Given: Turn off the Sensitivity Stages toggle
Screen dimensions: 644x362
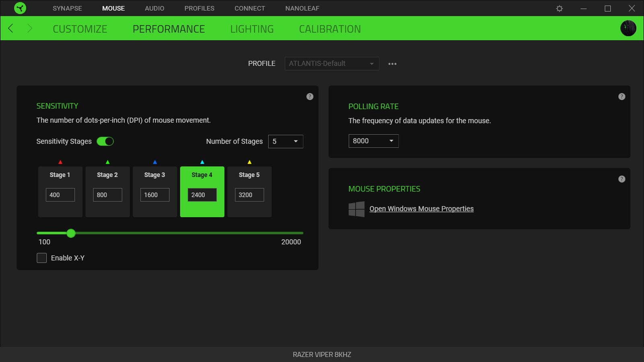Looking at the screenshot, I should tap(105, 142).
